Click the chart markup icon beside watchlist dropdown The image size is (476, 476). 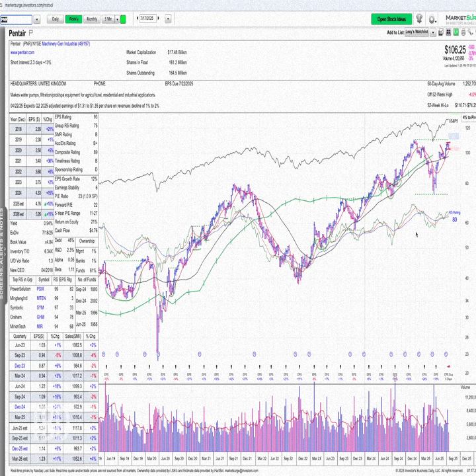click(441, 32)
